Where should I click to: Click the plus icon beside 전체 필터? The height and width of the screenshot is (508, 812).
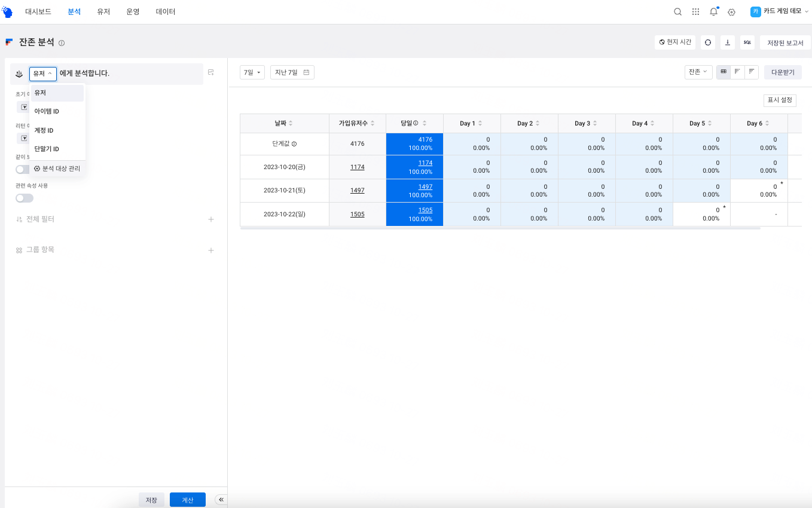(210, 219)
